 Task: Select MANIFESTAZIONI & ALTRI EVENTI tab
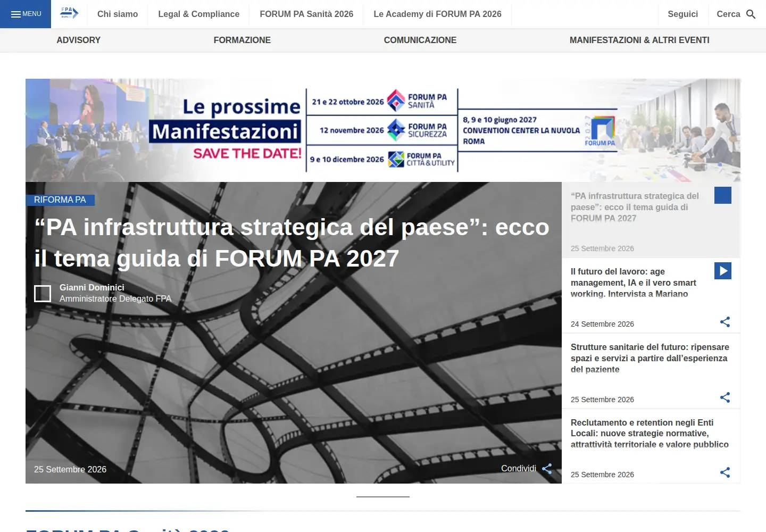pyautogui.click(x=639, y=40)
